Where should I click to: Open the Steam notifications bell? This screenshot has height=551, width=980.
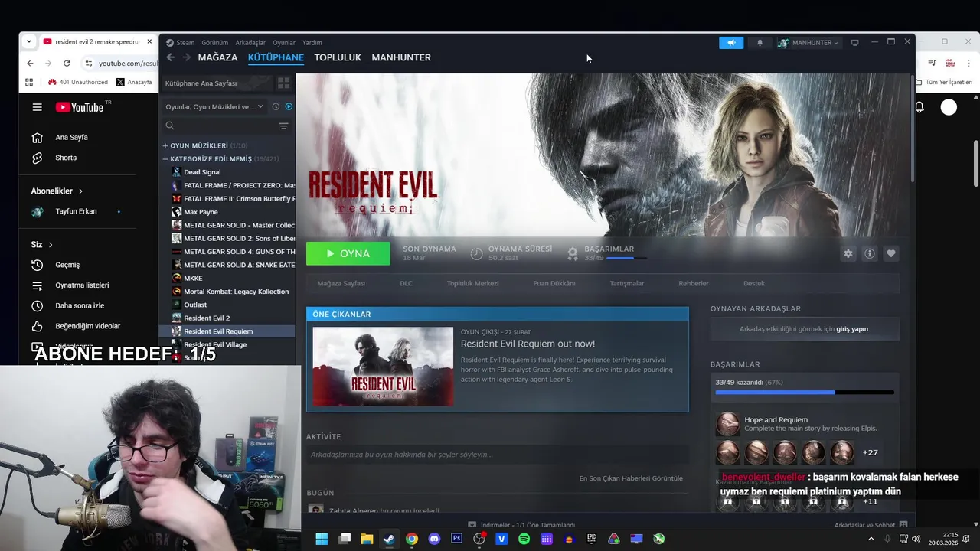point(759,43)
